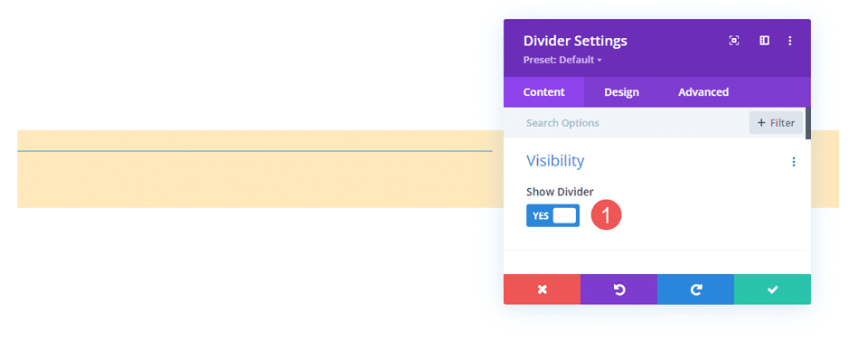Open the Preset: Default dropdown
The height and width of the screenshot is (351, 868).
pyautogui.click(x=562, y=60)
